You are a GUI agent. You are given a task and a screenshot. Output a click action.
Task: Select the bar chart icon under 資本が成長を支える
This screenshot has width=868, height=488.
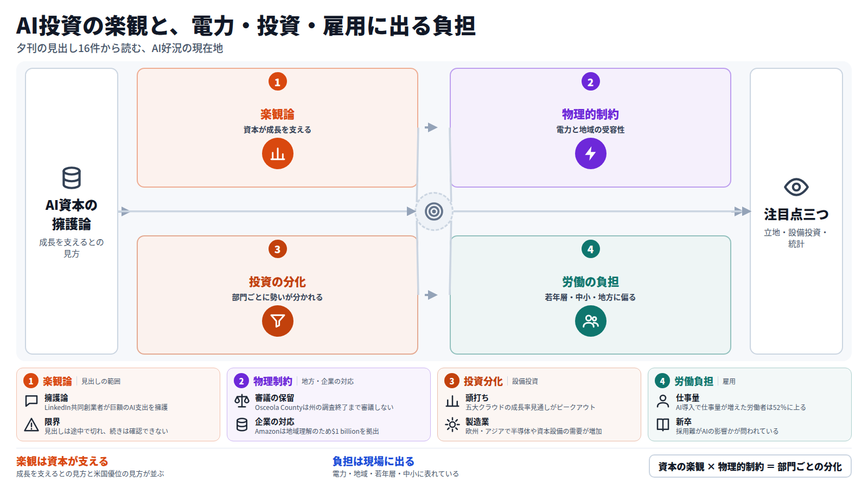click(278, 153)
